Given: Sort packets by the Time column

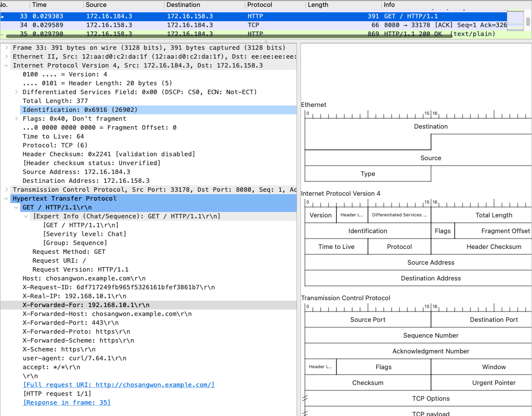Looking at the screenshot, I should [56, 5].
